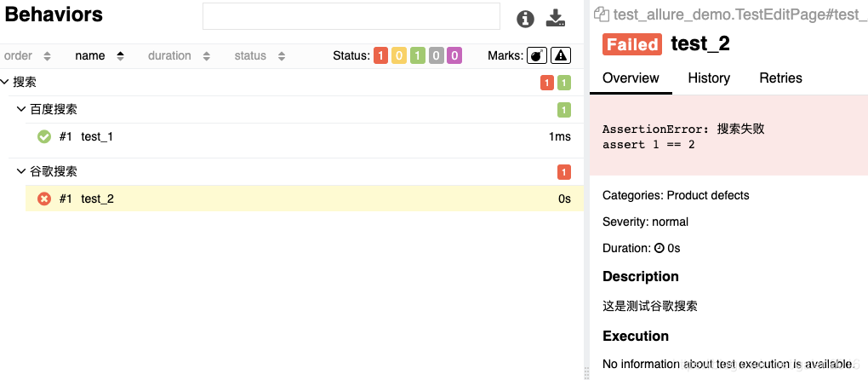Click the red failed icon of test_2
Screen dimensions: 868x380
[44, 199]
